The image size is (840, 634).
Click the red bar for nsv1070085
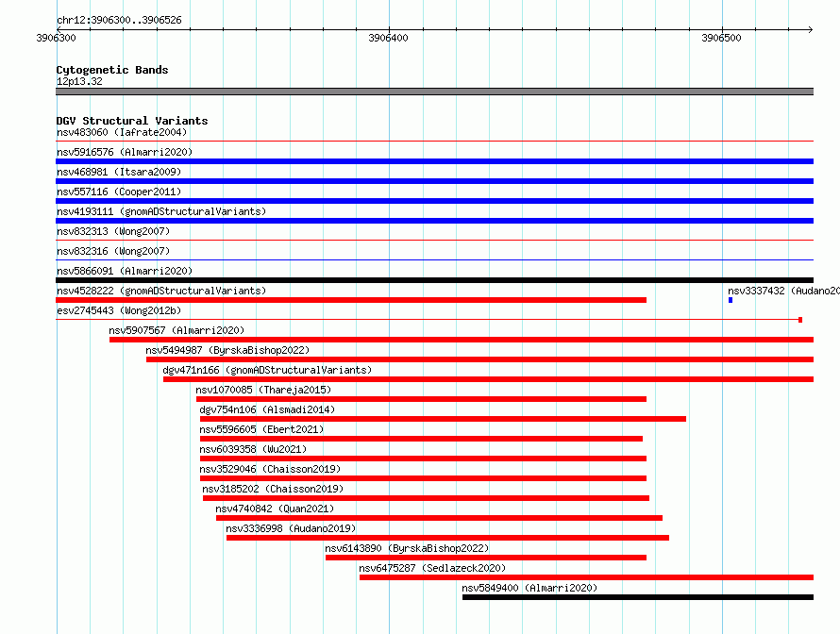coord(421,399)
